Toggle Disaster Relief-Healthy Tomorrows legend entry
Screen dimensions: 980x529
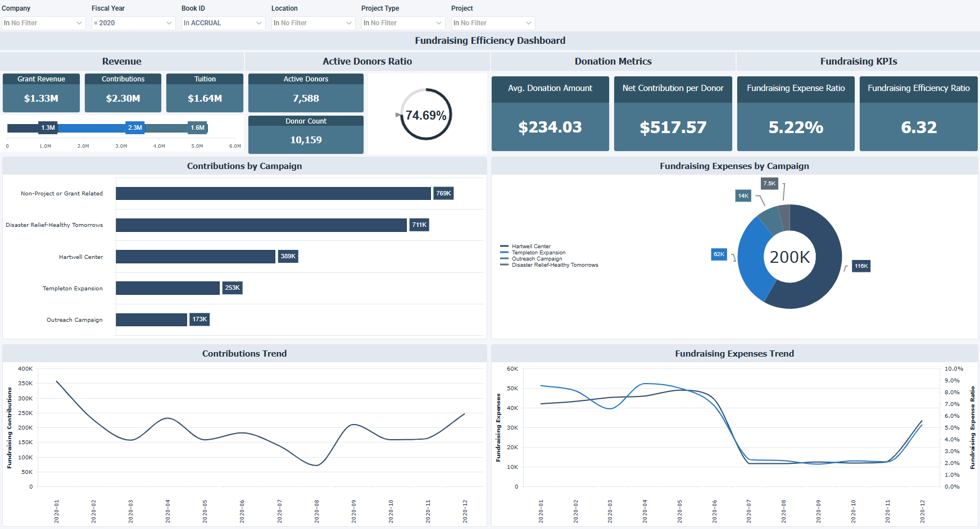click(549, 265)
